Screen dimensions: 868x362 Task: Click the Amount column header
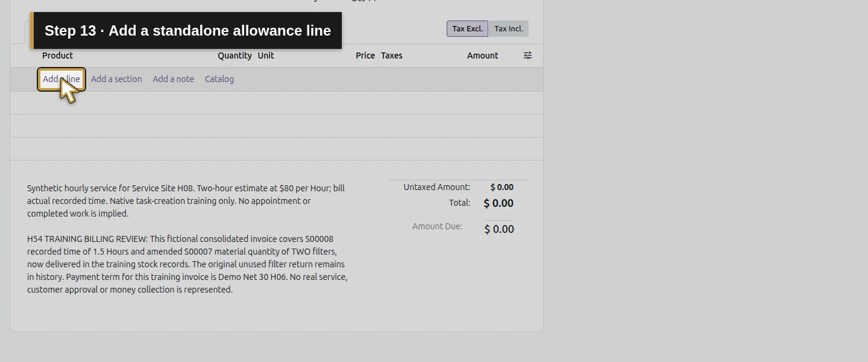coord(483,56)
